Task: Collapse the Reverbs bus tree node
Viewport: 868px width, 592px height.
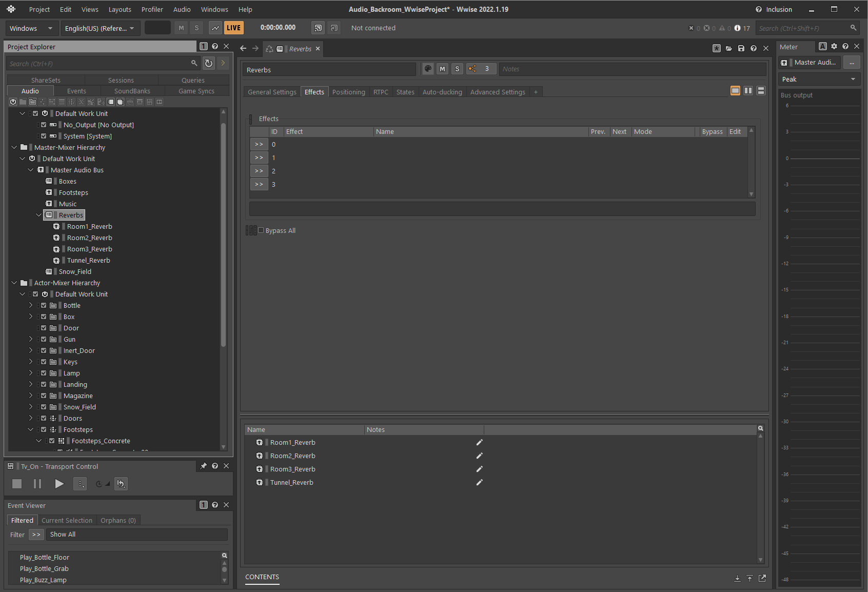Action: pyautogui.click(x=39, y=215)
